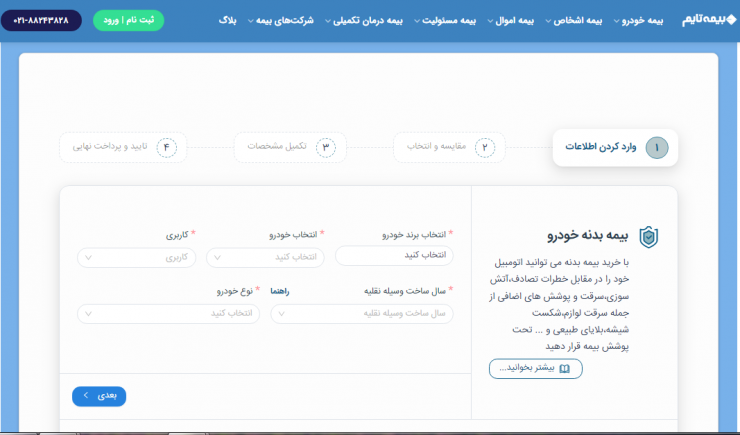Click the مقایسه و انتخاب step label

coord(437,146)
